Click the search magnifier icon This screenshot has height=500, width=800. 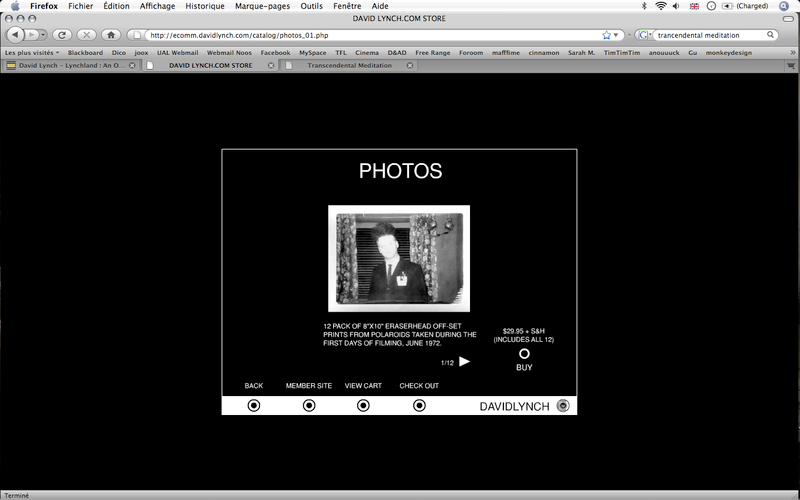[770, 35]
